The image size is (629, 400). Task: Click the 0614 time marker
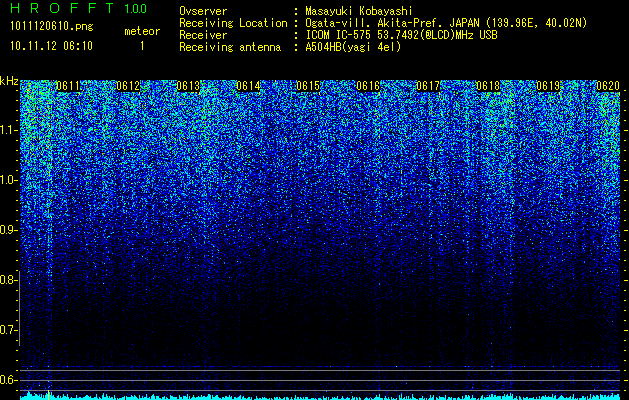point(248,86)
